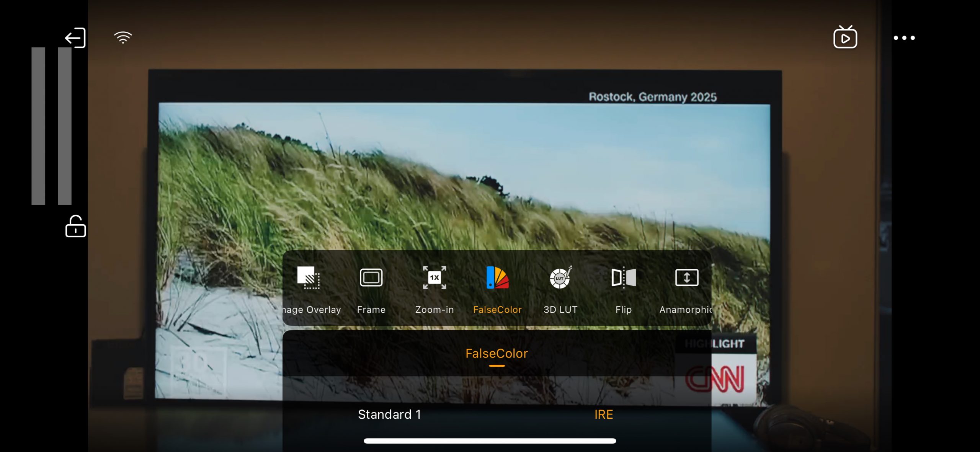Choose the Standard 1 false color option
Image resolution: width=980 pixels, height=452 pixels.
(389, 414)
